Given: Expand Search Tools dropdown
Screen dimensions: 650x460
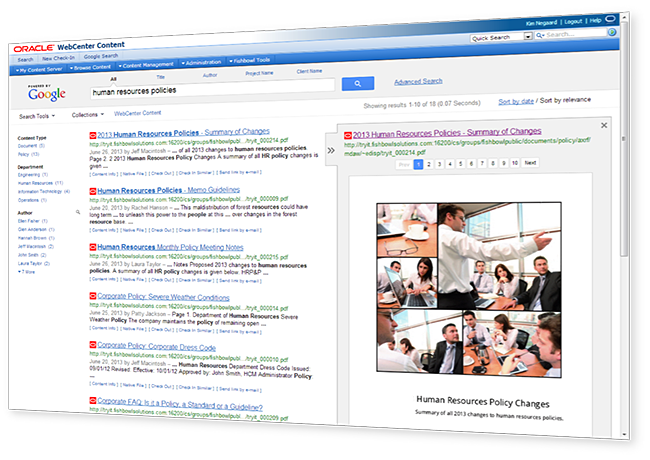Looking at the screenshot, I should pos(37,116).
